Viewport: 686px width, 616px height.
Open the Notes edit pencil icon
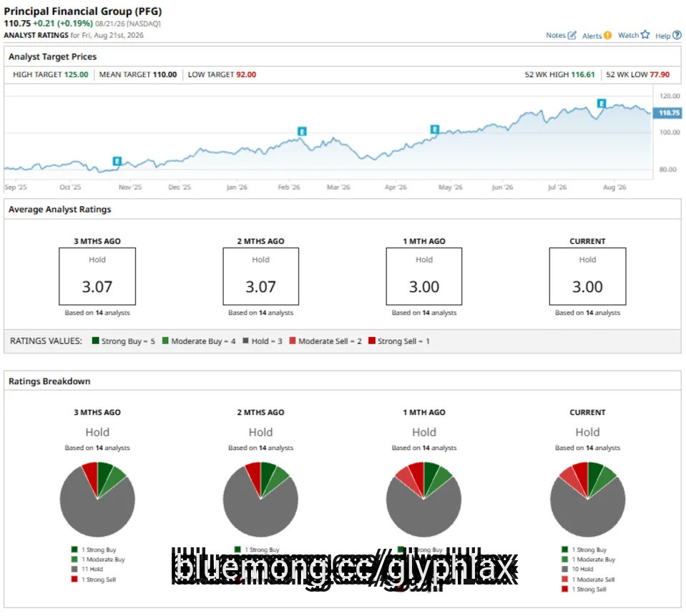(572, 35)
